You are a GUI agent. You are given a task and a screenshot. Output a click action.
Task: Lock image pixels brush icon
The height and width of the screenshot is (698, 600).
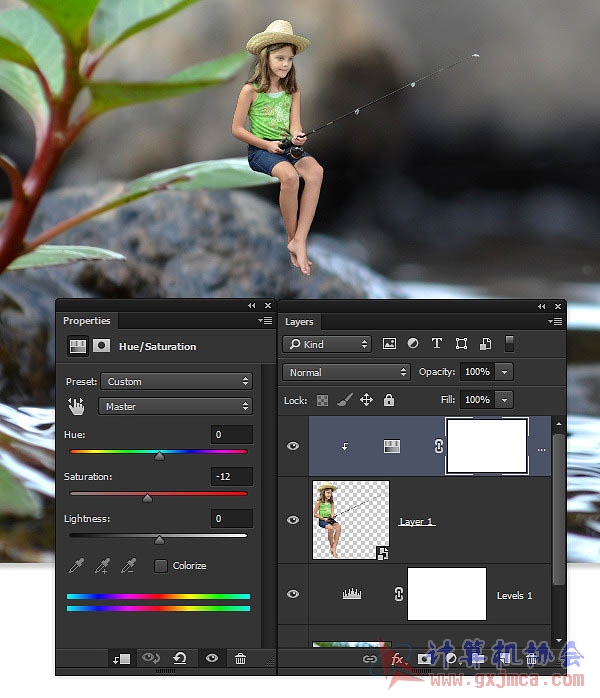coord(345,400)
